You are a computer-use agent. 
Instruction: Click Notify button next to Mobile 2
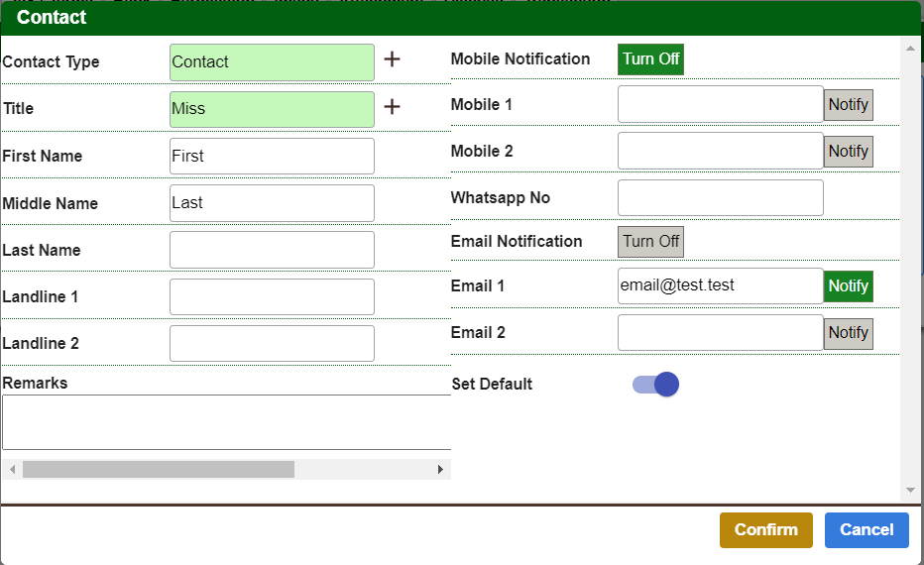click(x=848, y=152)
